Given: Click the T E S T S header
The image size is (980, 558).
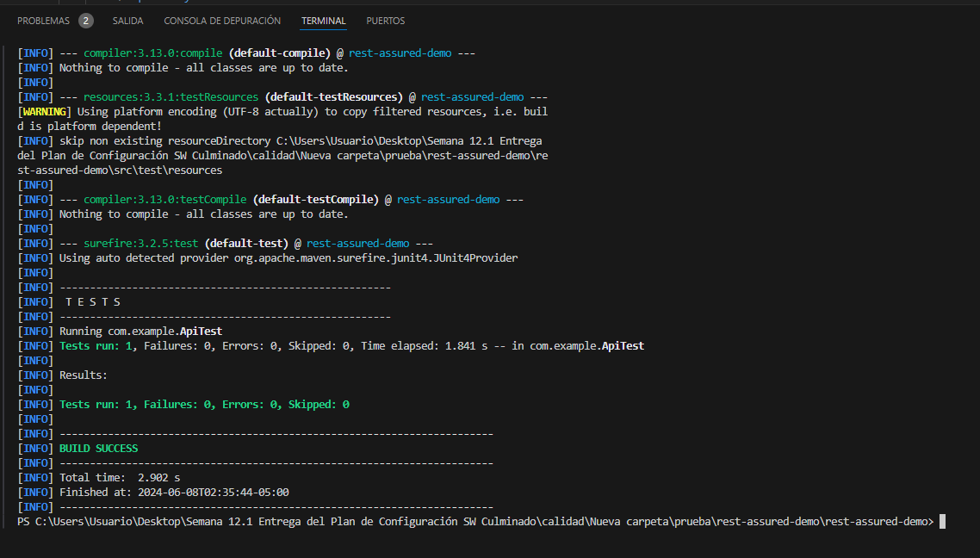Looking at the screenshot, I should click(93, 302).
